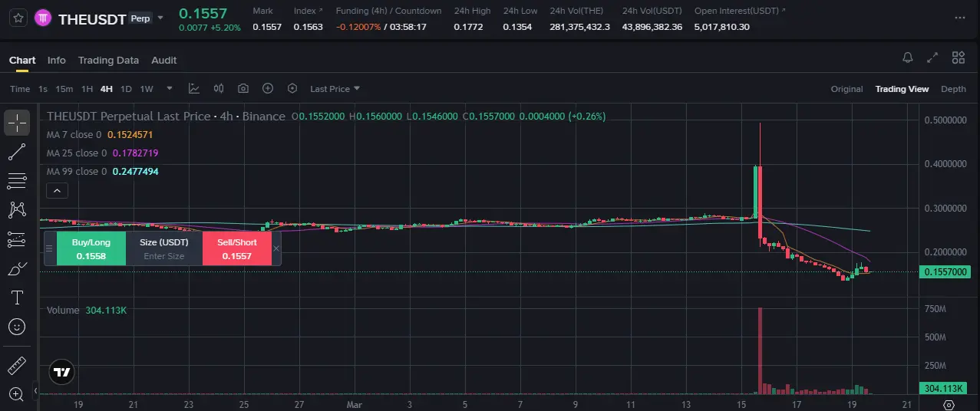Screen dimensions: 980x411
Task: Open chart layout grid icon
Action: click(x=958, y=58)
